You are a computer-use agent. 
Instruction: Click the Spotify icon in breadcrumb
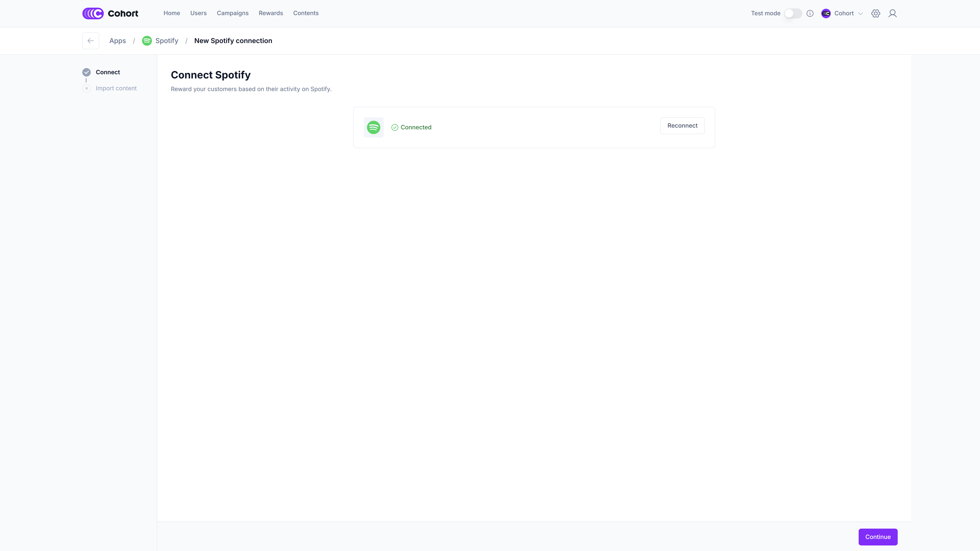click(x=147, y=41)
